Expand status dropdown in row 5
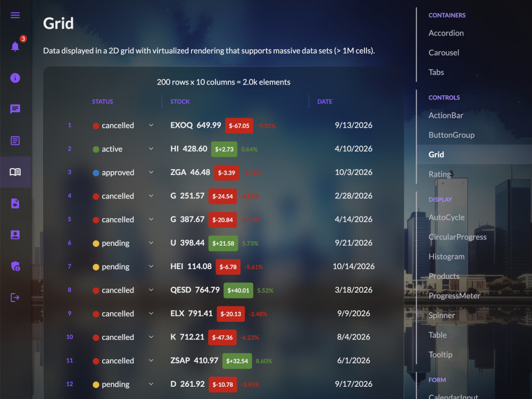The height and width of the screenshot is (399, 532). tap(151, 219)
